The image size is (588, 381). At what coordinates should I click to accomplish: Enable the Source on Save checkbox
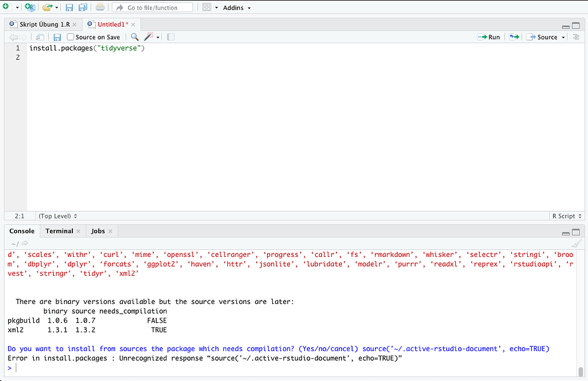click(70, 37)
